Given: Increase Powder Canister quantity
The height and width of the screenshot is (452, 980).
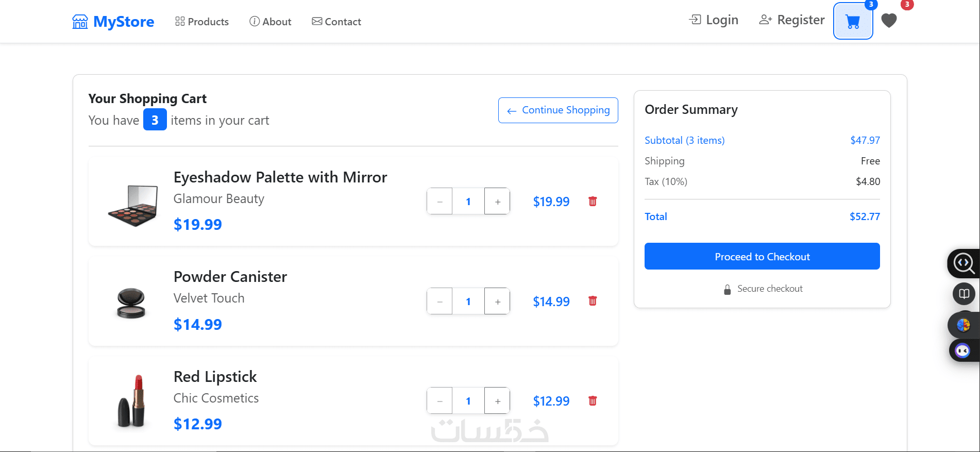Looking at the screenshot, I should point(497,302).
